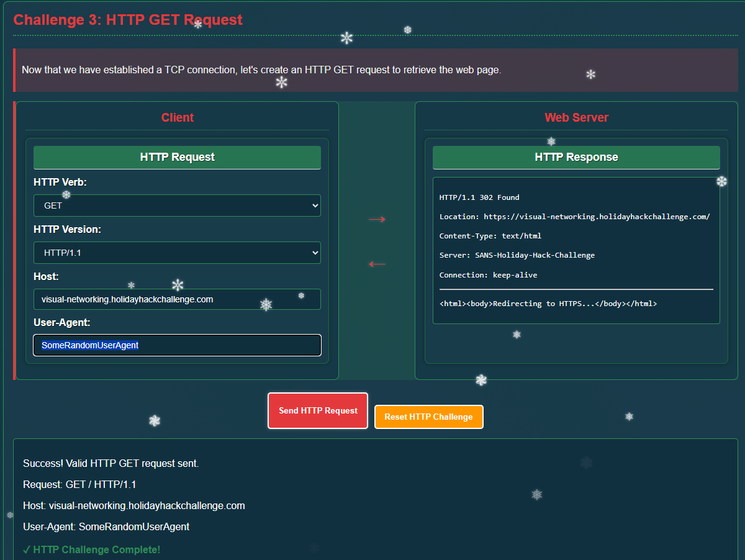This screenshot has height=560, width=745.
Task: Click the red rightward request arrow icon
Action: click(x=377, y=219)
